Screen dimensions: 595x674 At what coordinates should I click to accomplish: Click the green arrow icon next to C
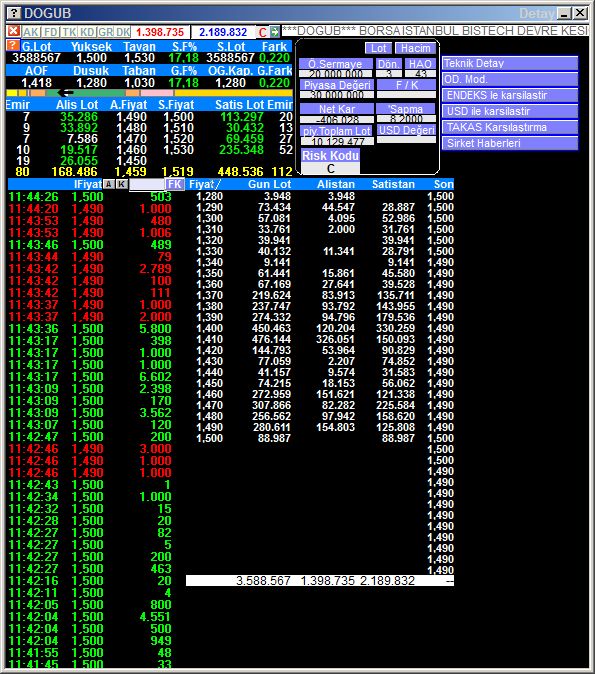point(274,32)
